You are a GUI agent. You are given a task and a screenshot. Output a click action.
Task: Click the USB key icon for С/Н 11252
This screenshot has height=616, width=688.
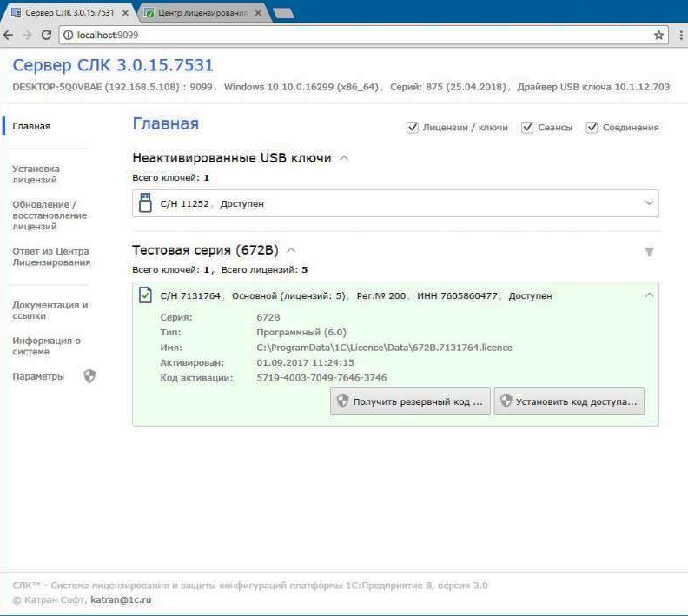[x=146, y=202]
